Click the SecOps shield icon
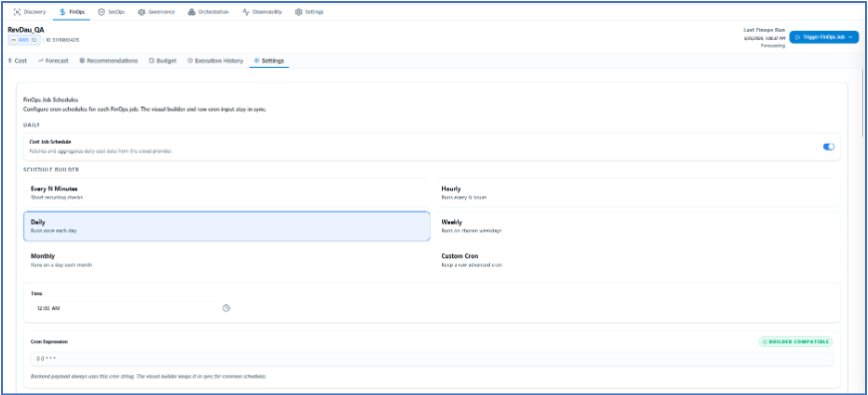 (x=102, y=12)
